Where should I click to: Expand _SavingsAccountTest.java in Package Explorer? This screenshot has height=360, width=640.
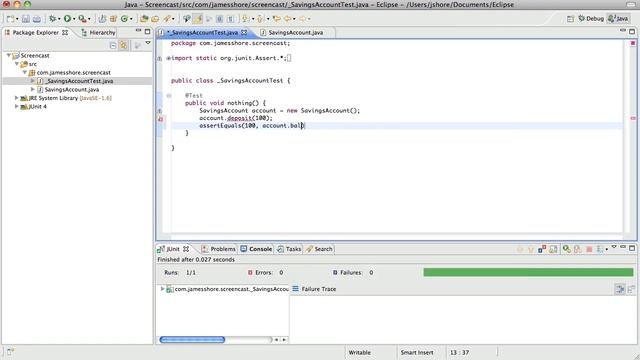33,81
